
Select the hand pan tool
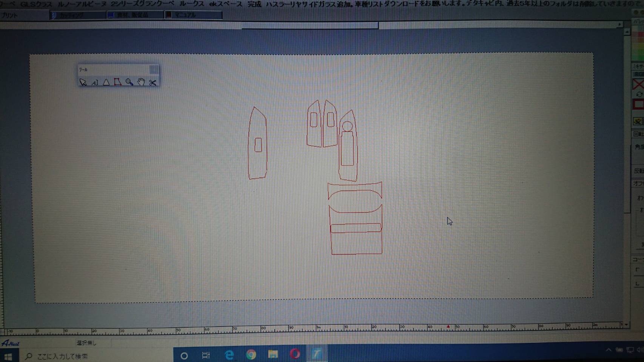tap(141, 82)
